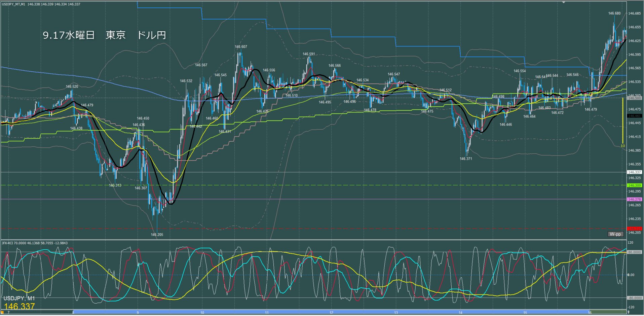Click the gray 146.500 price level tag
The image size is (644, 316).
pos(634,98)
